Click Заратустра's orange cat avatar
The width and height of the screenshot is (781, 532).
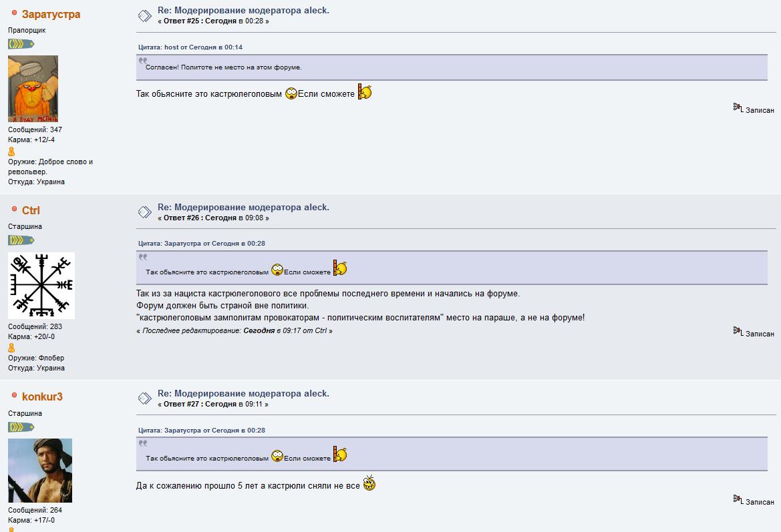click(x=33, y=89)
